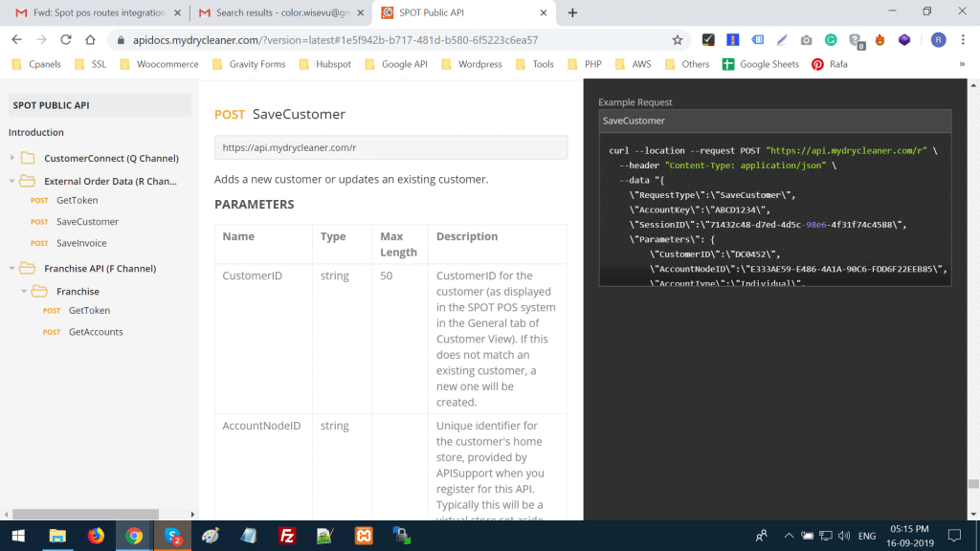The height and width of the screenshot is (551, 980).
Task: Open the Hubspot bookmark folder
Action: [325, 64]
